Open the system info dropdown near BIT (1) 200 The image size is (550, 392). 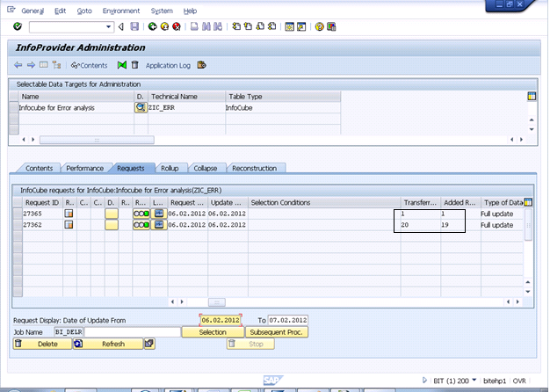[474, 380]
